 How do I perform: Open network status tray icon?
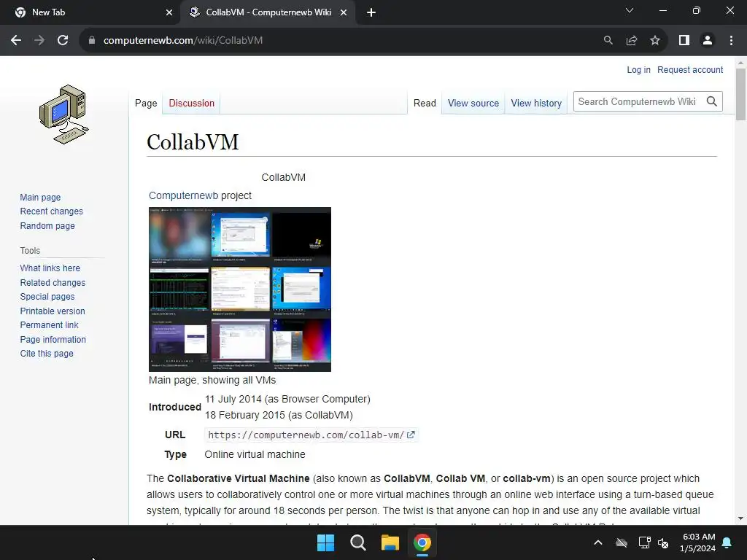(644, 542)
